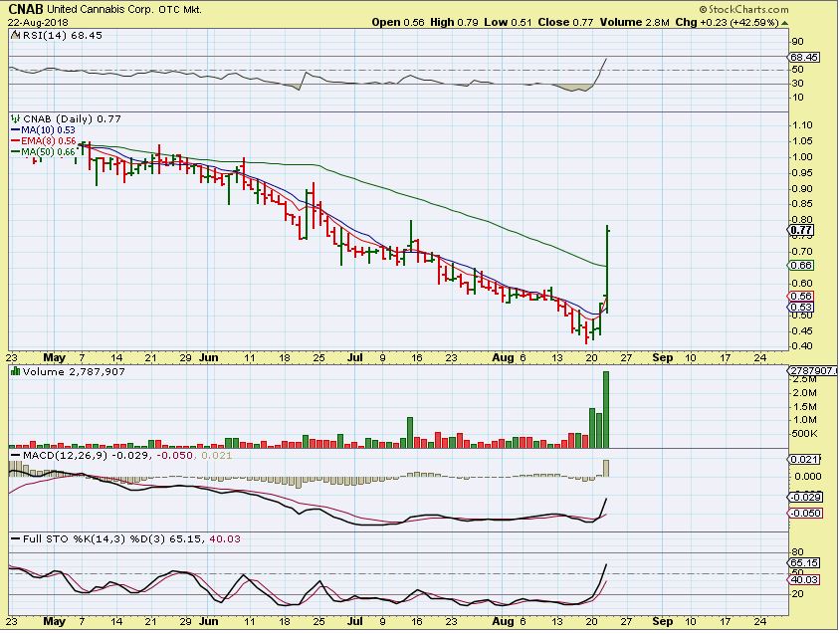The width and height of the screenshot is (840, 634).
Task: Click the OTC Mkt. exchange label
Action: pos(180,10)
